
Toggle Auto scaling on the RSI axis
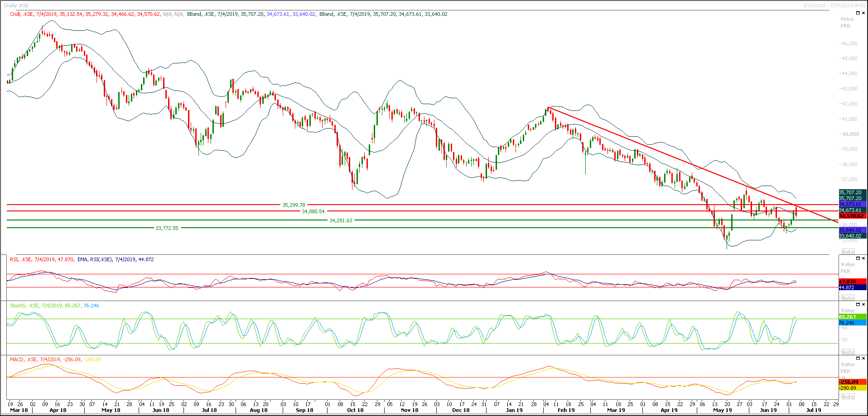click(x=848, y=297)
